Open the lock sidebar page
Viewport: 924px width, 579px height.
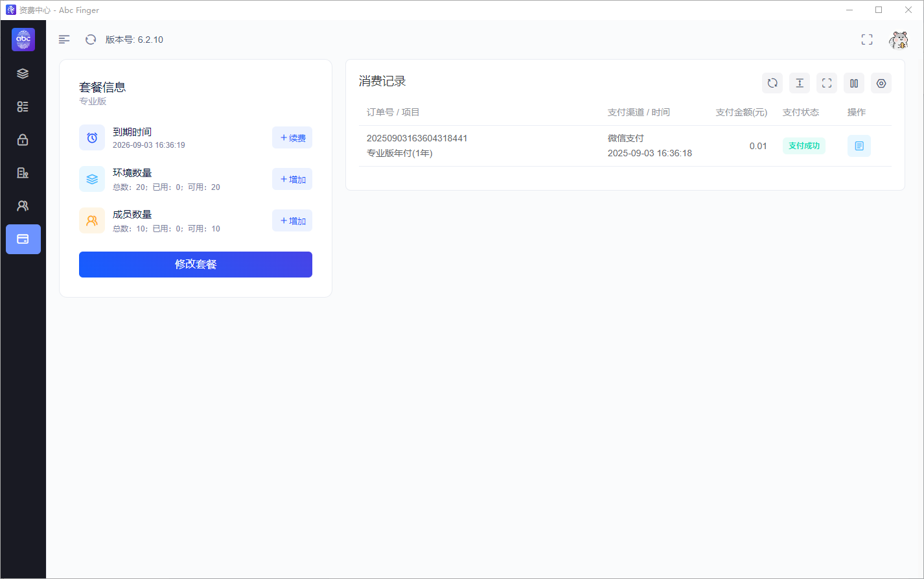[23, 139]
